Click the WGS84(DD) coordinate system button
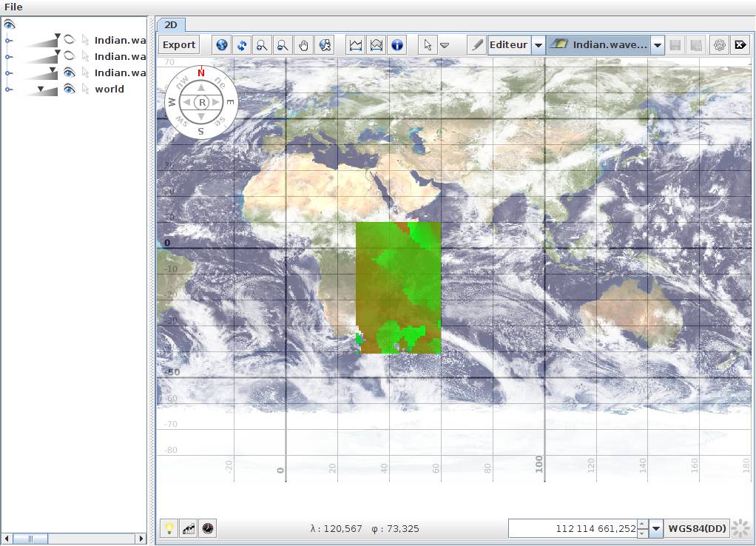756x546 pixels. pyautogui.click(x=696, y=528)
